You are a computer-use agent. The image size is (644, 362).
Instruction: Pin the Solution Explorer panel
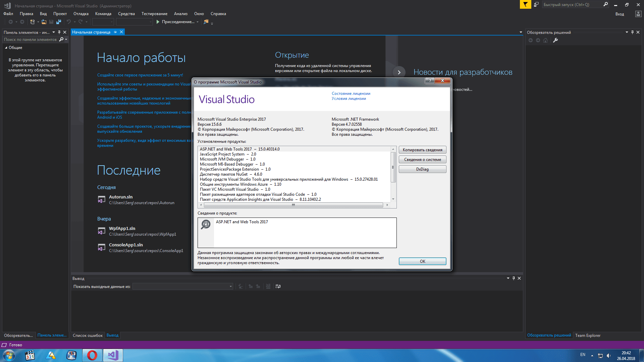point(632,33)
